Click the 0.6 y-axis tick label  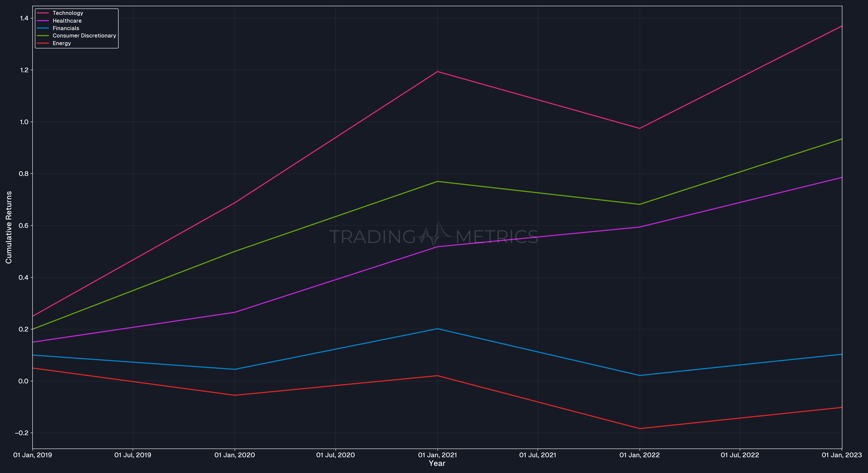24,226
